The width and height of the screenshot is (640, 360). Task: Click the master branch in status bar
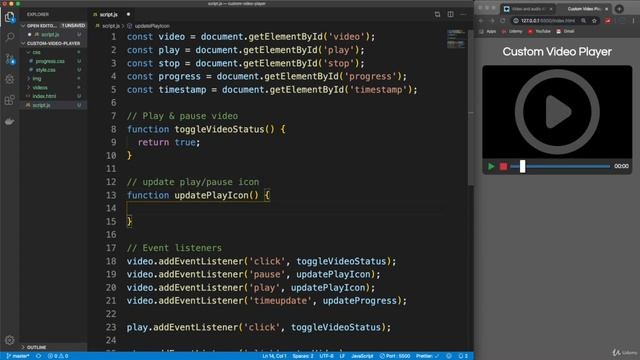click(18, 356)
